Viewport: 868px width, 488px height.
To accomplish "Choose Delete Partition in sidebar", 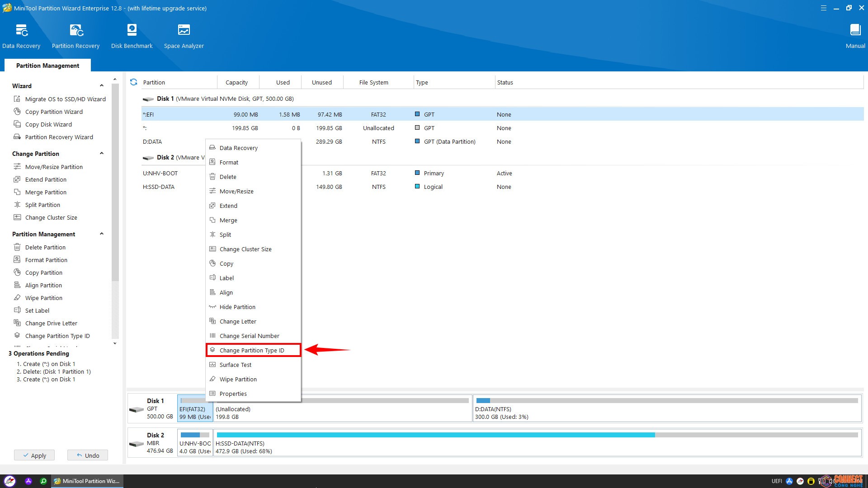I will pyautogui.click(x=40, y=247).
